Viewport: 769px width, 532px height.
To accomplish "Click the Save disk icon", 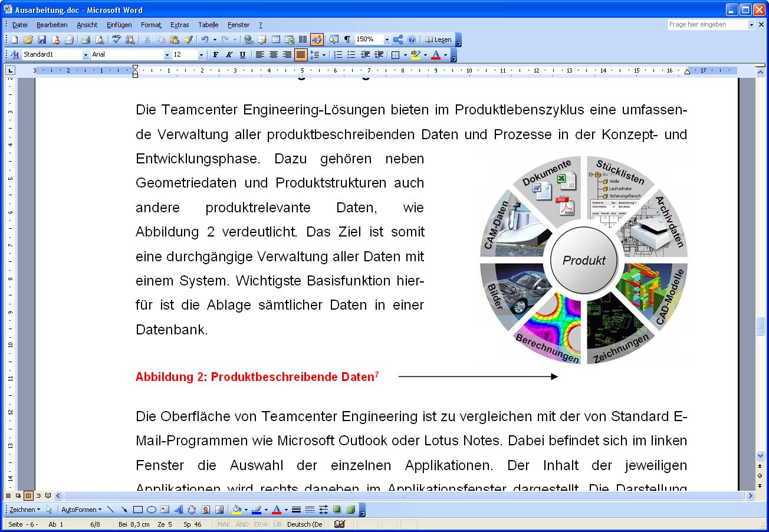I will (x=42, y=40).
